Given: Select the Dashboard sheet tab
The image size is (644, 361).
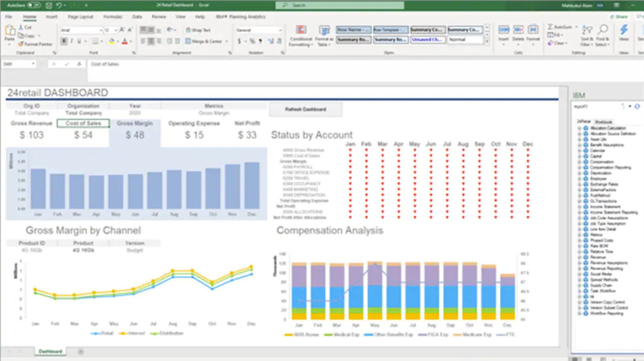Looking at the screenshot, I should point(50,351).
